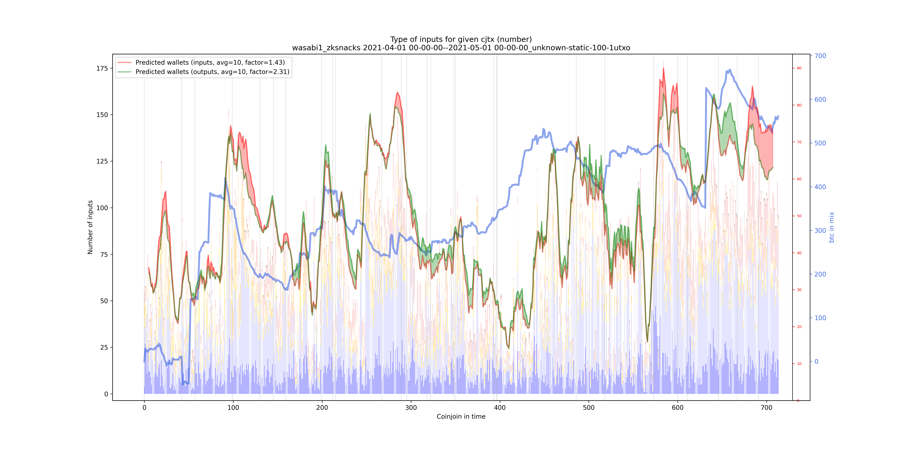This screenshot has height=450, width=900.
Task: Click left y-axis tick label '50'
Action: click(x=103, y=301)
